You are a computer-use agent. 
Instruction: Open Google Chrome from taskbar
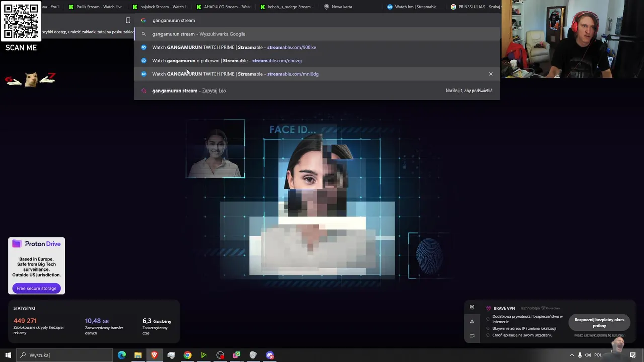tap(187, 355)
